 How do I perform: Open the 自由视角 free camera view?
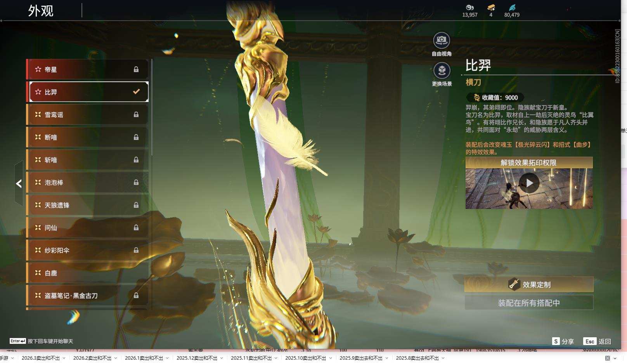(442, 40)
